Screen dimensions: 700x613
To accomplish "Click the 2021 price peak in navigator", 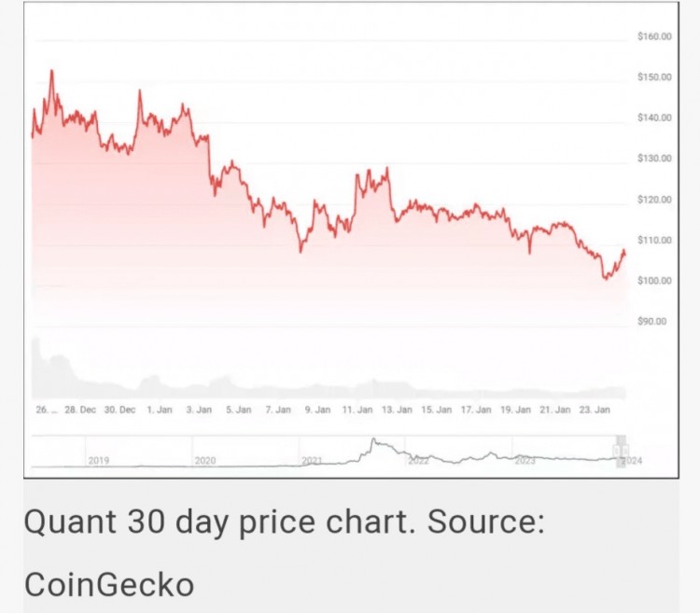I will coord(373,440).
